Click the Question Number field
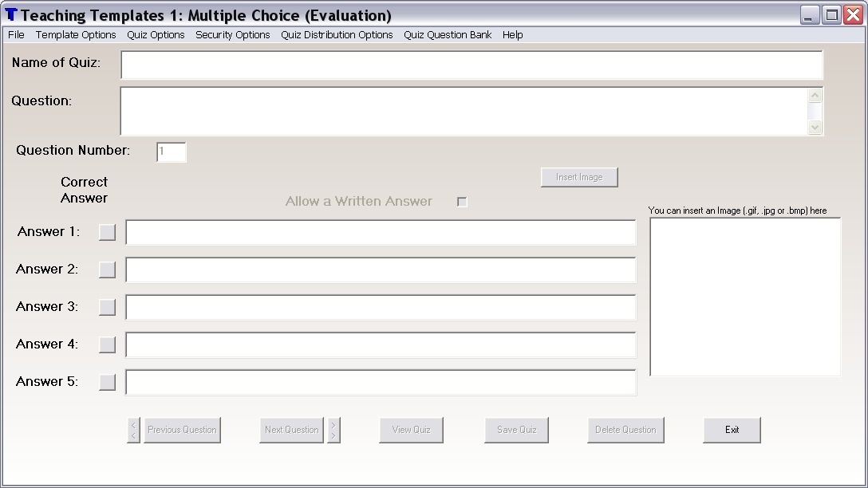The image size is (868, 488). (x=171, y=152)
